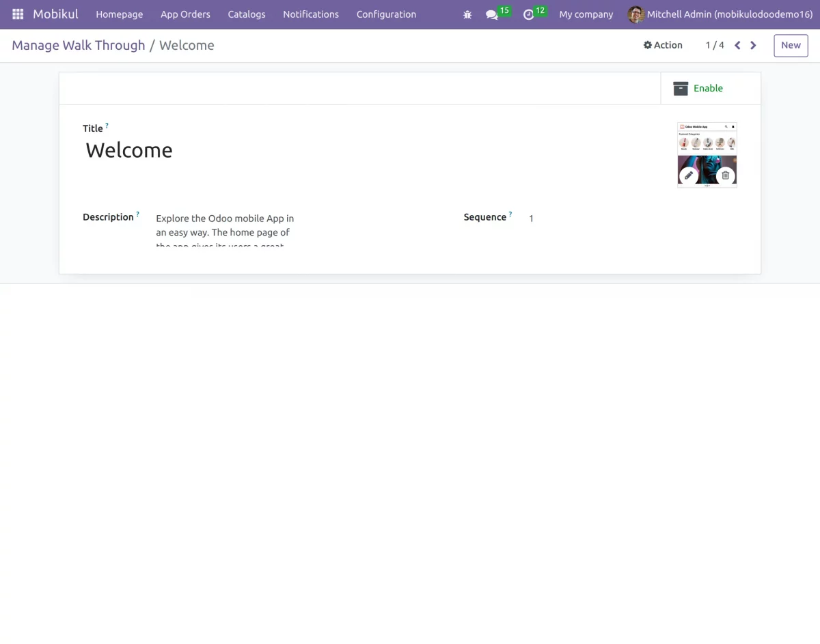Image resolution: width=820 pixels, height=644 pixels.
Task: Open the Configuration menu
Action: tap(386, 14)
